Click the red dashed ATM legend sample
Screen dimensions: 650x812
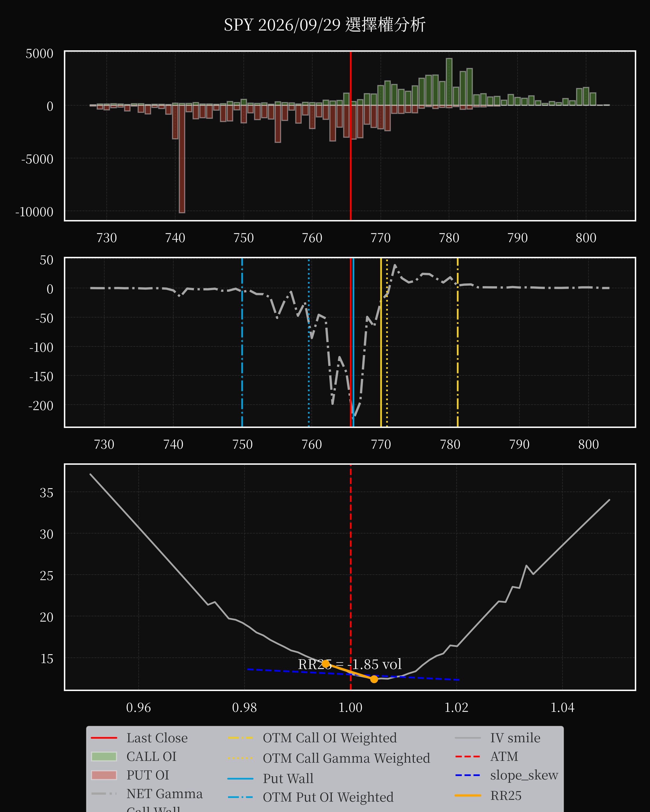coord(468,756)
